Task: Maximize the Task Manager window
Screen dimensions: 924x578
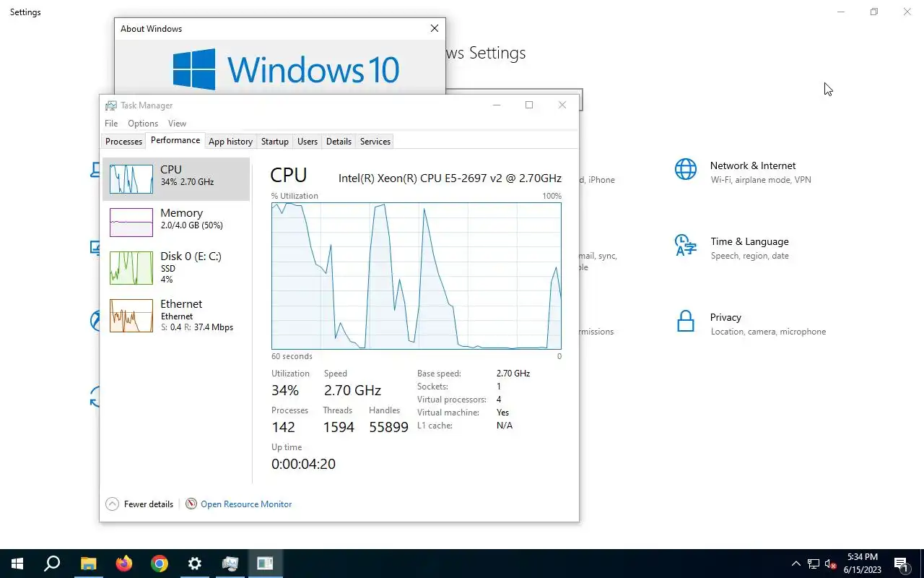Action: [x=529, y=105]
